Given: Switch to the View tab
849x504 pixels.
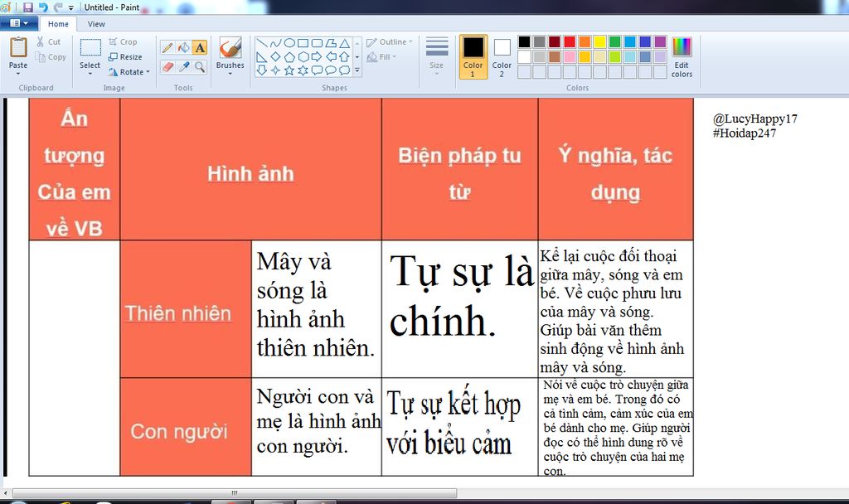Looking at the screenshot, I should (96, 24).
